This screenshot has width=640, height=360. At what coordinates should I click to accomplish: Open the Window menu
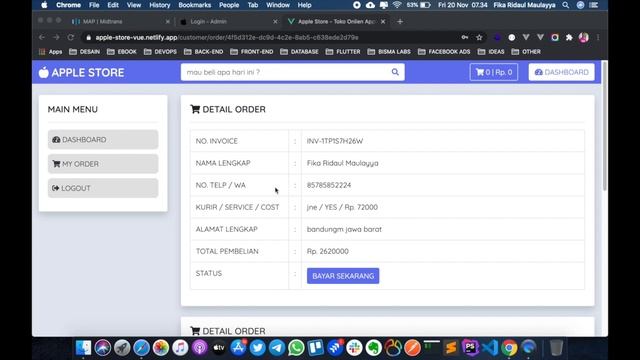[278, 5]
